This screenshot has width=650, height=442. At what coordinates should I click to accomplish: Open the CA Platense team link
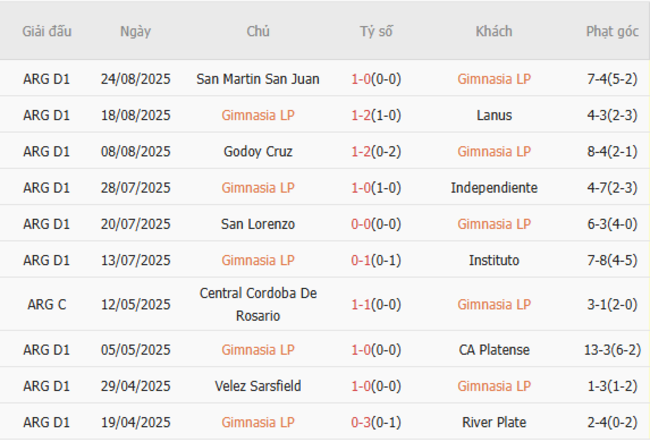(x=494, y=350)
